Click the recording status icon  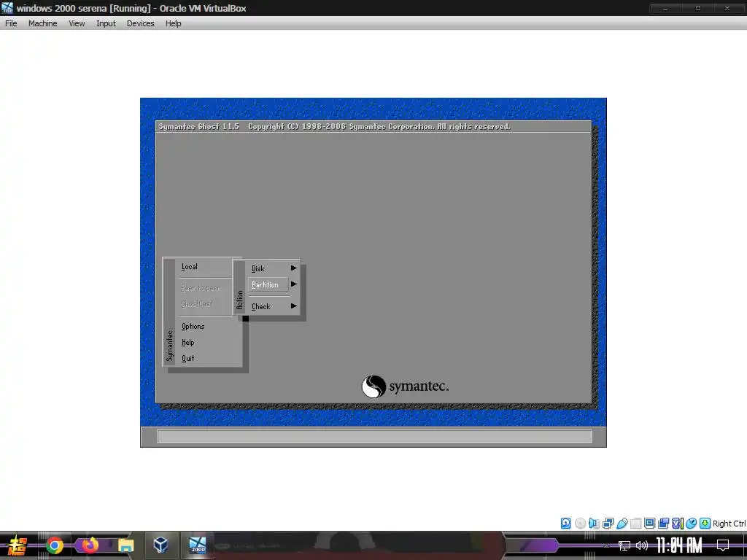tap(663, 524)
